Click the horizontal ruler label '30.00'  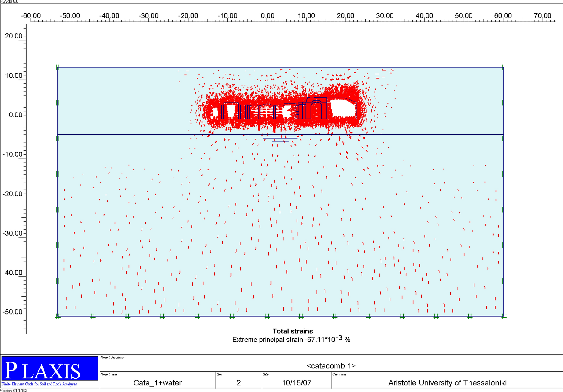coord(385,16)
